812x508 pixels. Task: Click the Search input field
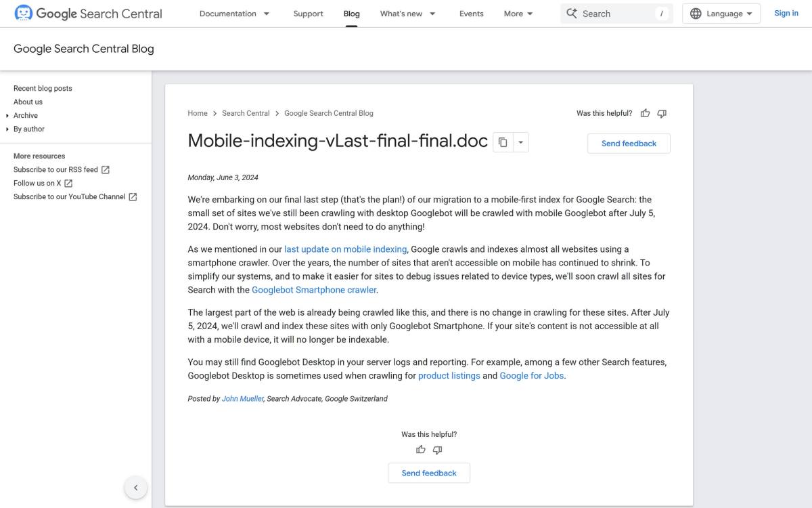coord(616,14)
